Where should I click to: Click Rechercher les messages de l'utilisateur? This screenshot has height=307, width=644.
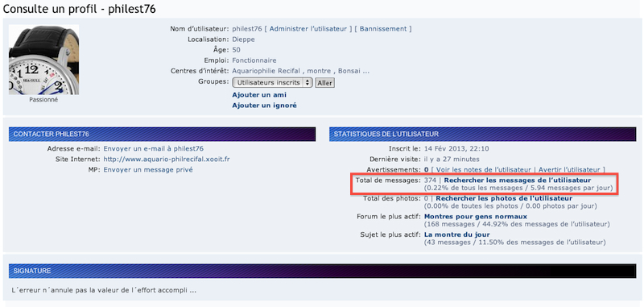coord(518,180)
